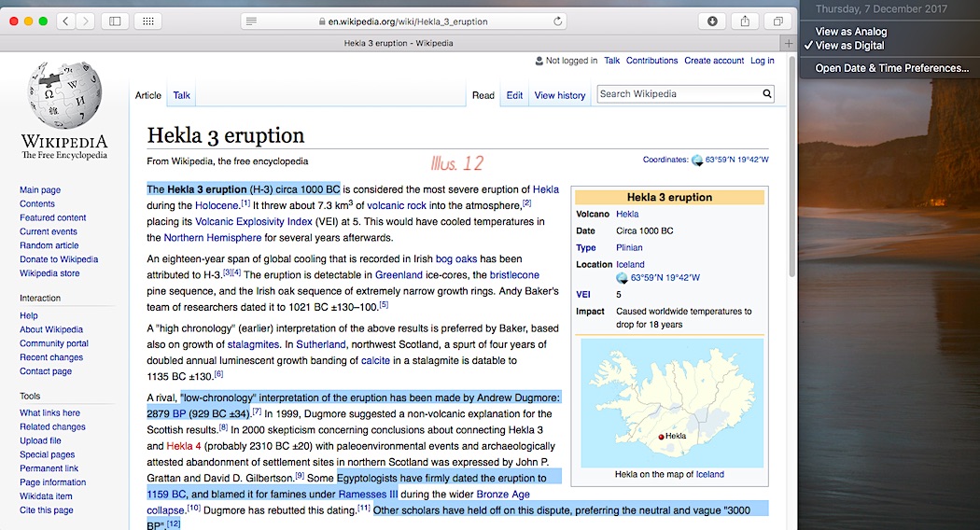Switch to the Talk tab
Image resolution: width=980 pixels, height=530 pixels.
pyautogui.click(x=181, y=95)
